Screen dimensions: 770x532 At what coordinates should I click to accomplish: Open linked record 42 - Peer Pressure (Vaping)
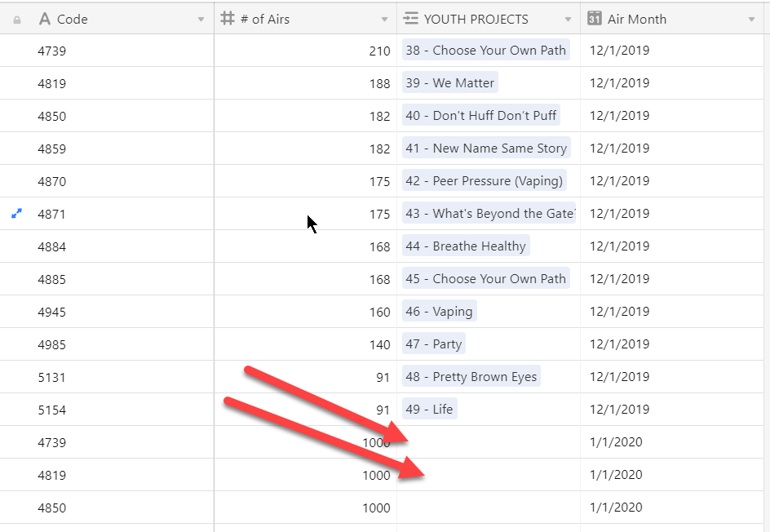click(x=485, y=181)
